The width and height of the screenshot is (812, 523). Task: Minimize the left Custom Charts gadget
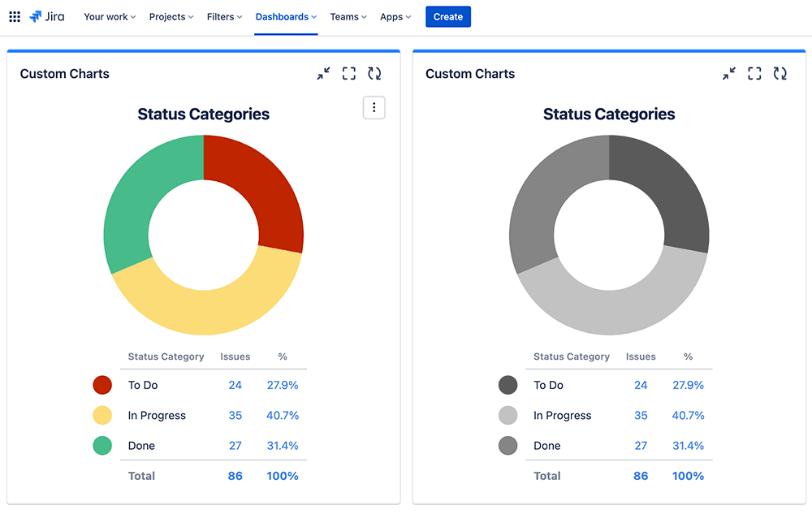pyautogui.click(x=324, y=74)
